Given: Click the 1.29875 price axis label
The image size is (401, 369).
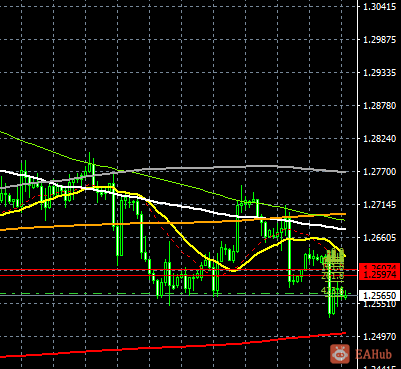Looking at the screenshot, I should [x=379, y=40].
